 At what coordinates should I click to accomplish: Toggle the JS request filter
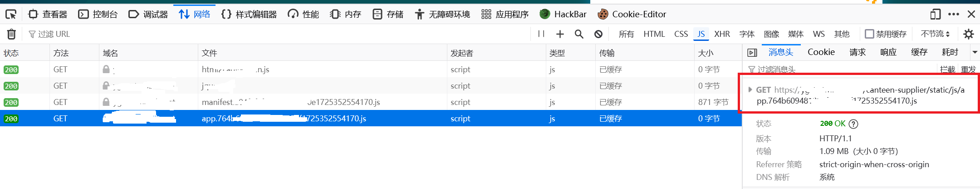tap(701, 34)
